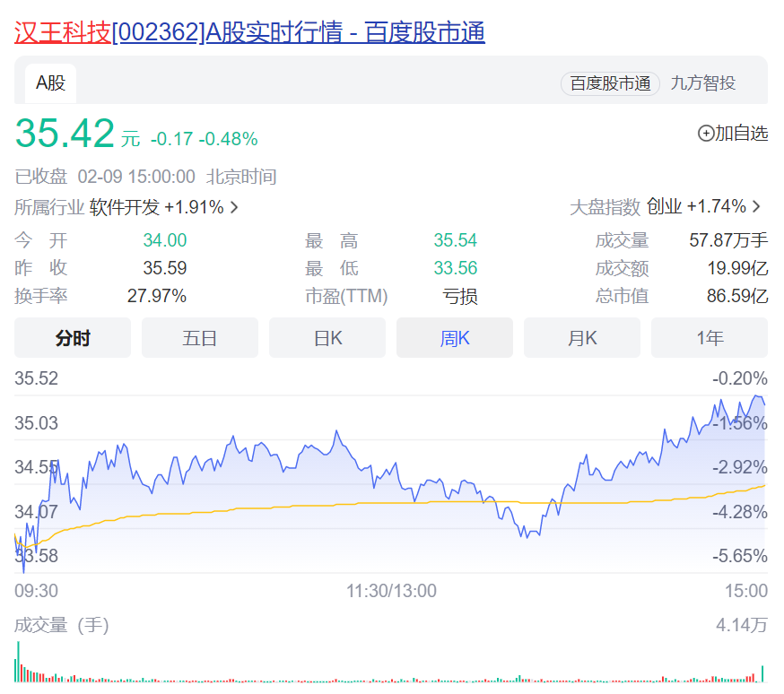Viewport: 784px width, 694px height.
Task: Show the 分时 intraday chart
Action: (73, 338)
